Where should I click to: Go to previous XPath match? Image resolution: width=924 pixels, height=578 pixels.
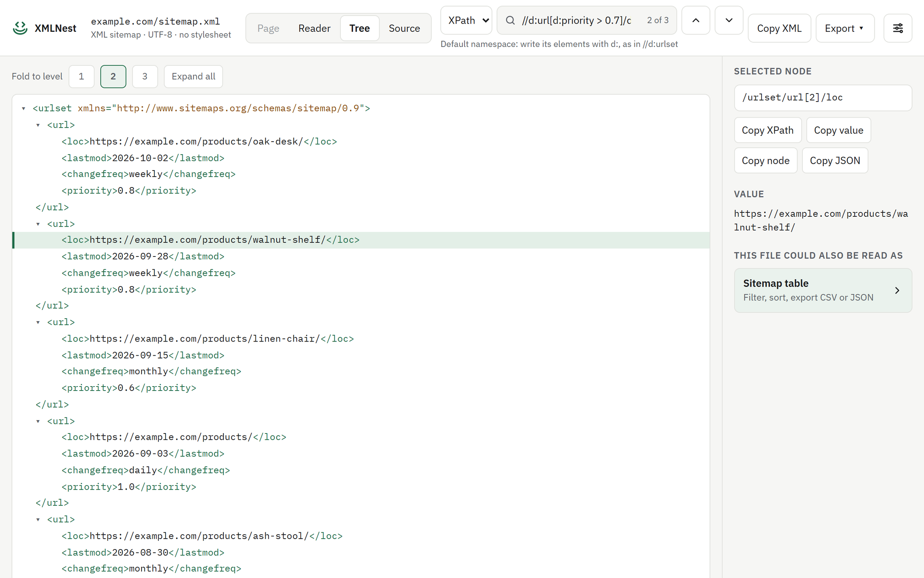(x=696, y=20)
